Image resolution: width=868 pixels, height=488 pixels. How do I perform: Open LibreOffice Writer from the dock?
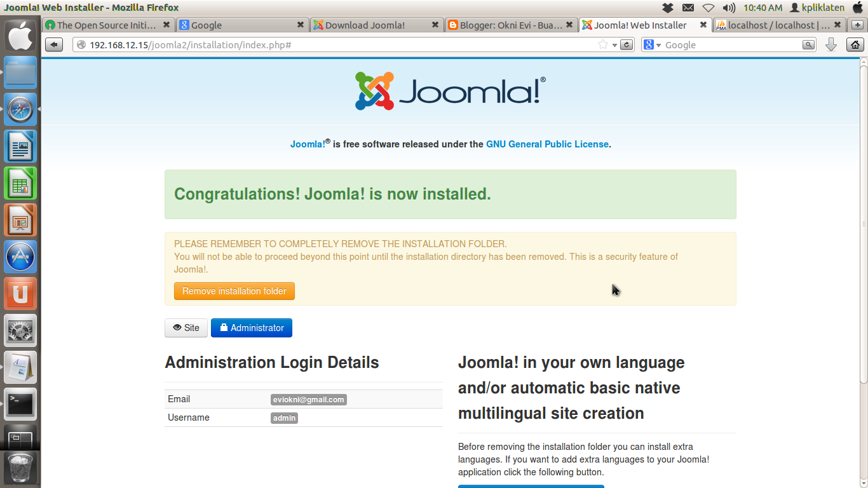click(x=21, y=146)
